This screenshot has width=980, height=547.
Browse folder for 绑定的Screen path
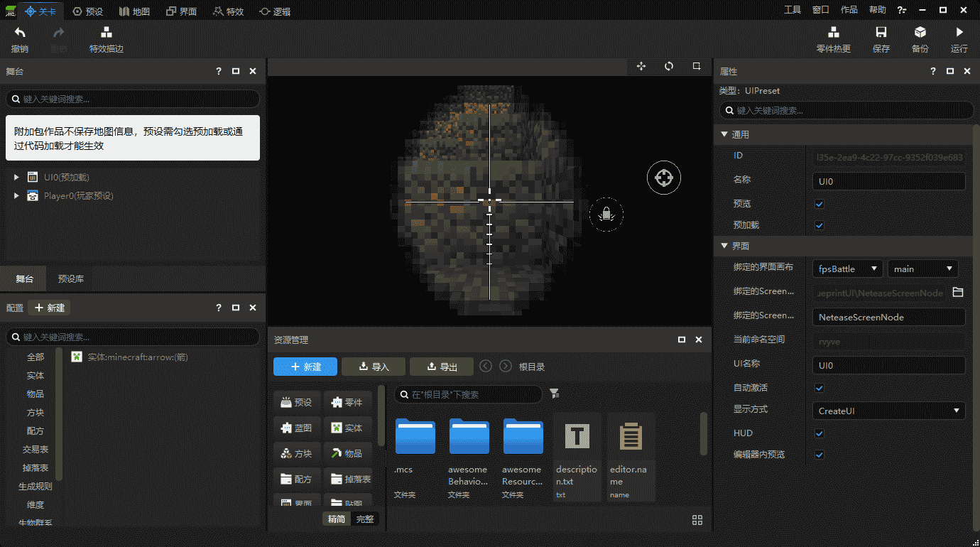coord(957,292)
